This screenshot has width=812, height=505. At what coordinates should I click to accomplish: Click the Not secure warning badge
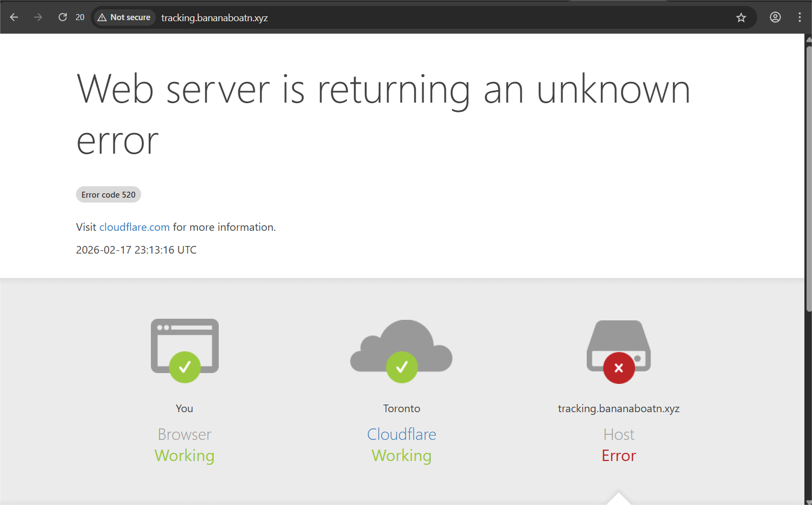(124, 17)
